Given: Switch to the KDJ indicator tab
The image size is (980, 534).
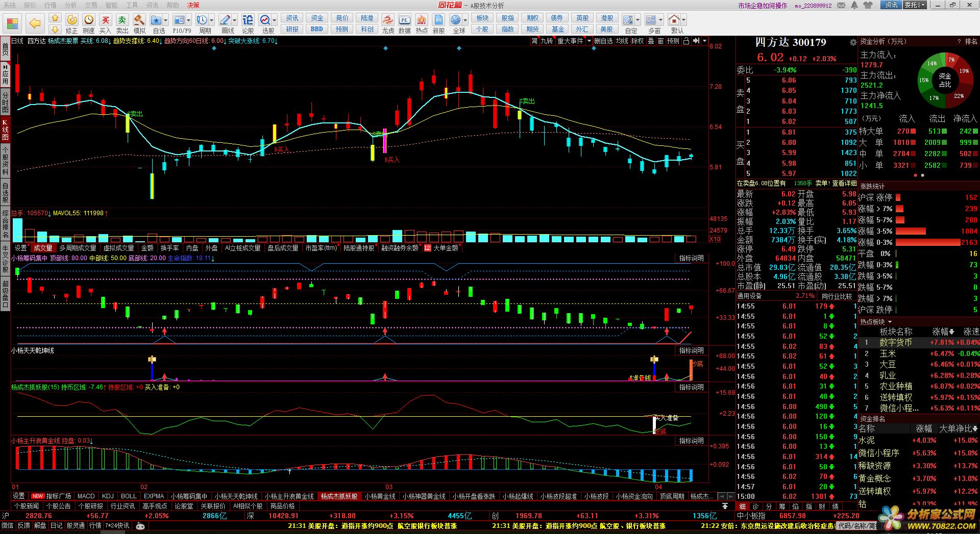Looking at the screenshot, I should click(108, 496).
